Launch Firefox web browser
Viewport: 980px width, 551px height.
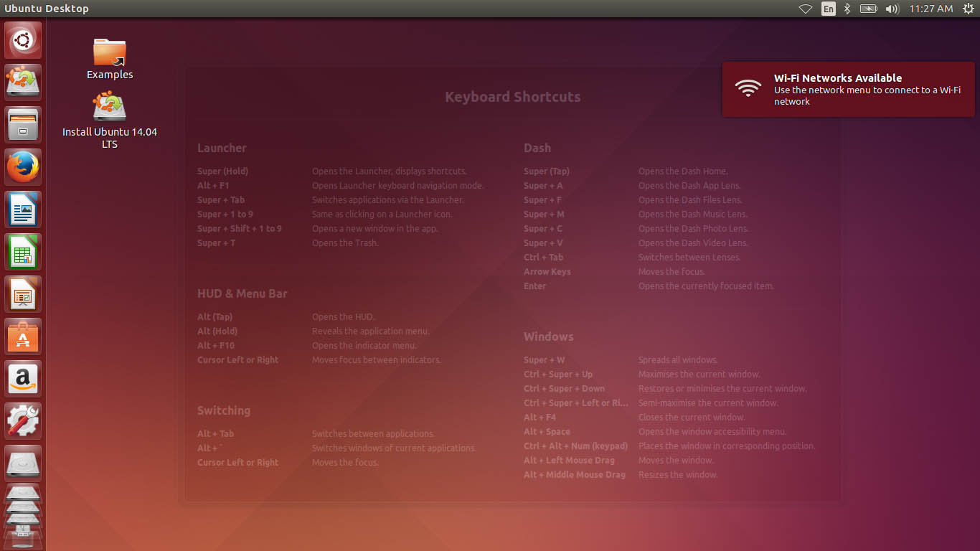[x=23, y=167]
